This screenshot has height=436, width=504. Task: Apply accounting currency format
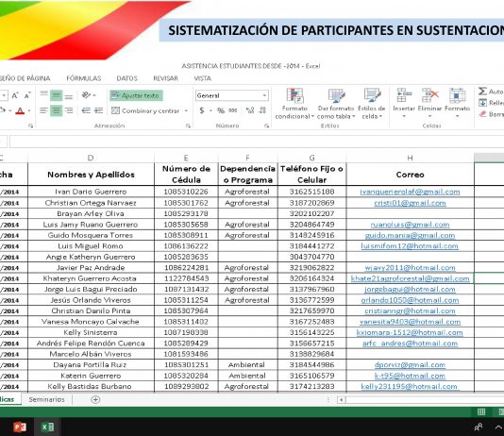click(202, 110)
